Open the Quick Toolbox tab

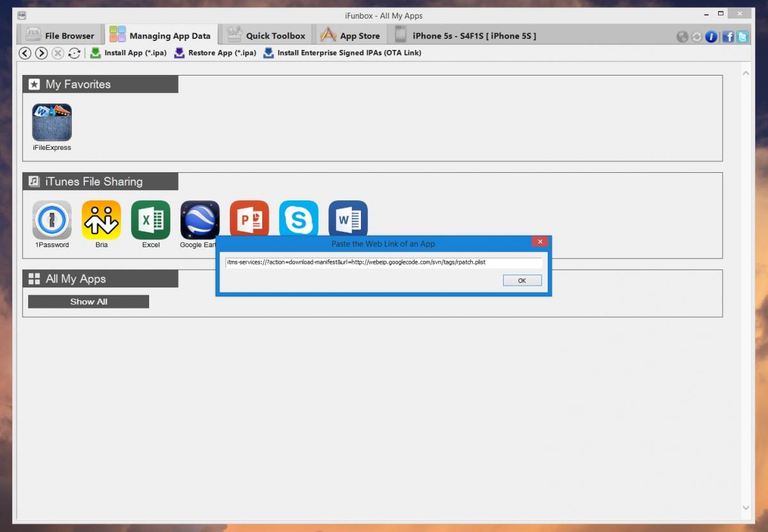point(267,35)
